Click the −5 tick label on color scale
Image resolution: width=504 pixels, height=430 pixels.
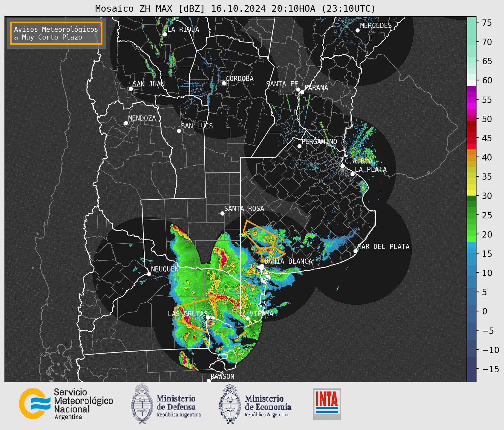pyautogui.click(x=488, y=331)
